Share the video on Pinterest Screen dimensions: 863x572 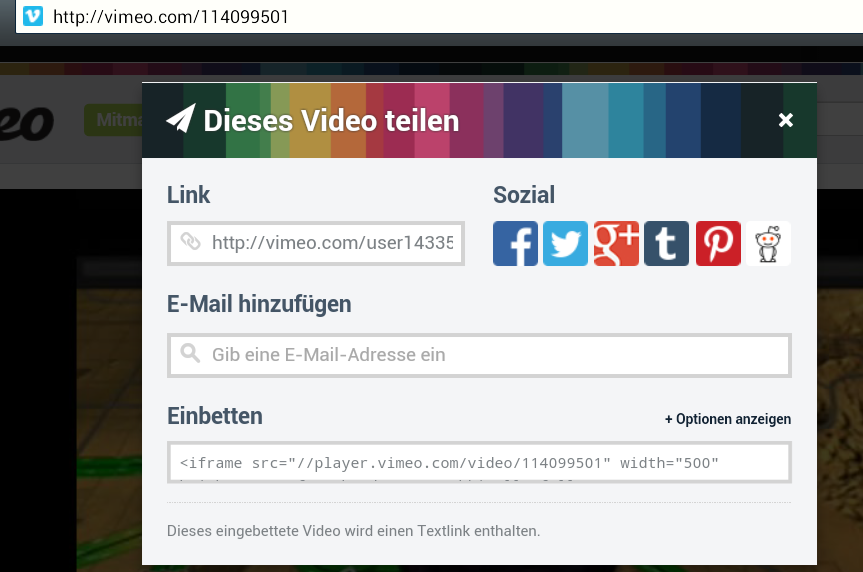[x=718, y=244]
